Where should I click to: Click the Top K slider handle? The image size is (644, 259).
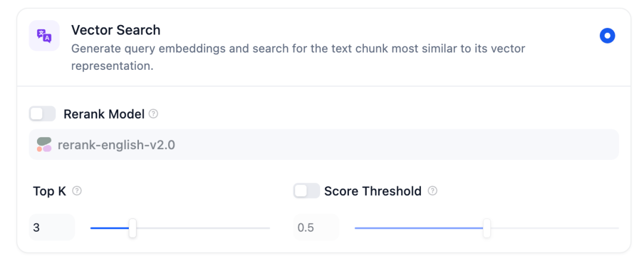tap(132, 228)
